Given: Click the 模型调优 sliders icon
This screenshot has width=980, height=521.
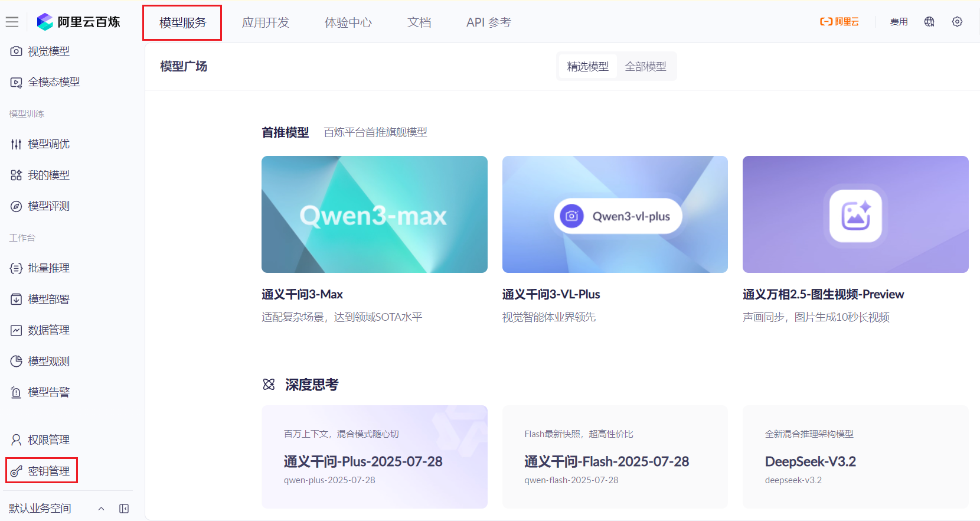Looking at the screenshot, I should 17,144.
